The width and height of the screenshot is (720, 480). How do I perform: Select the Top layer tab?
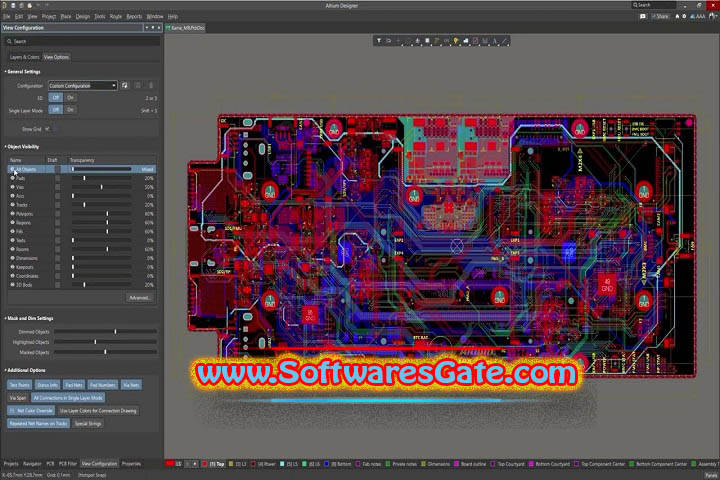click(214, 464)
